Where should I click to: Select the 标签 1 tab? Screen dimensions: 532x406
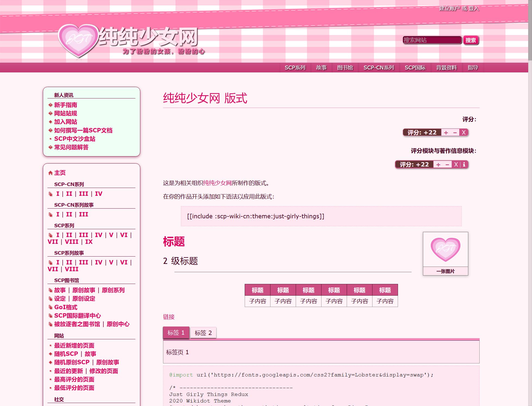[176, 333]
